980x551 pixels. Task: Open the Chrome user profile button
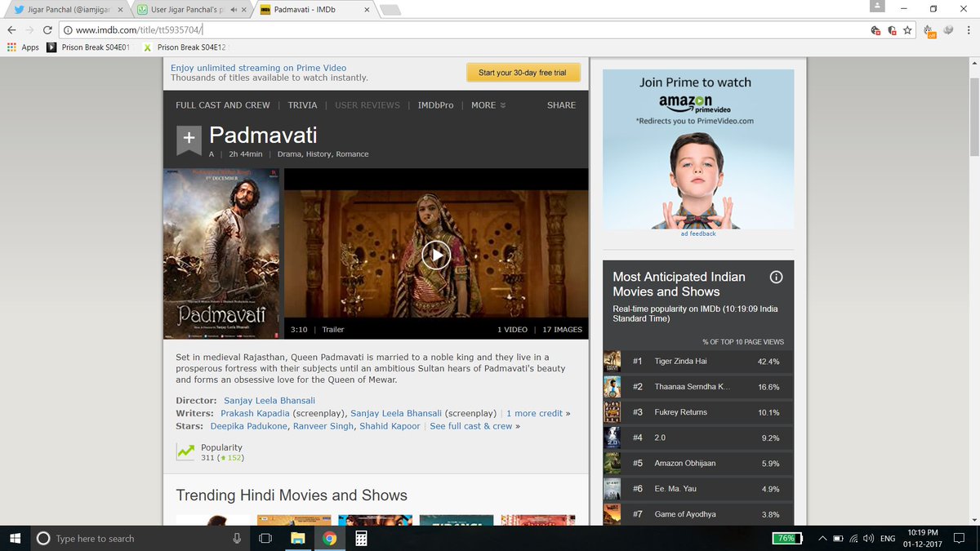[877, 6]
